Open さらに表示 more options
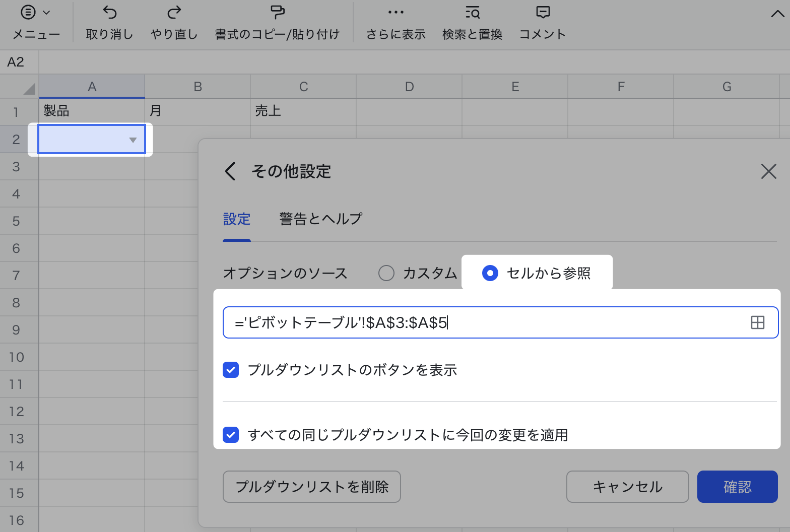This screenshot has height=532, width=790. click(396, 13)
